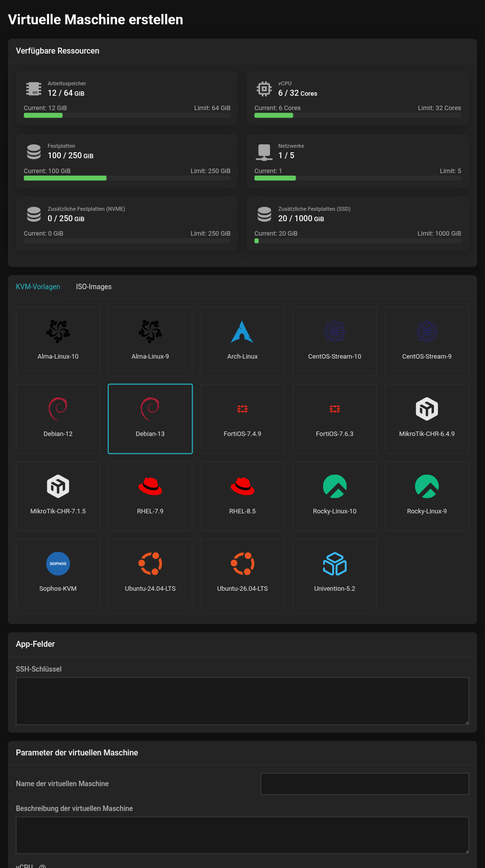Focus the Beschreibung der virtuellen Maschine field
The height and width of the screenshot is (868, 485).
coord(242,835)
